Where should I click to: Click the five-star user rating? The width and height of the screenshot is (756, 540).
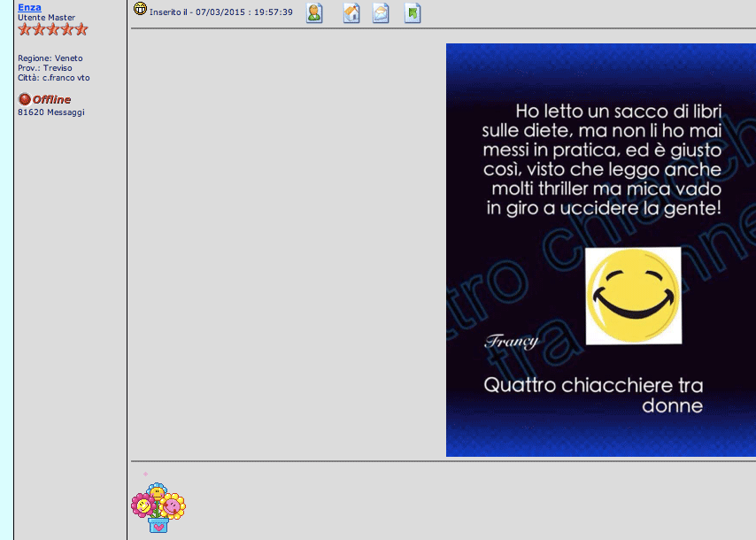(53, 29)
